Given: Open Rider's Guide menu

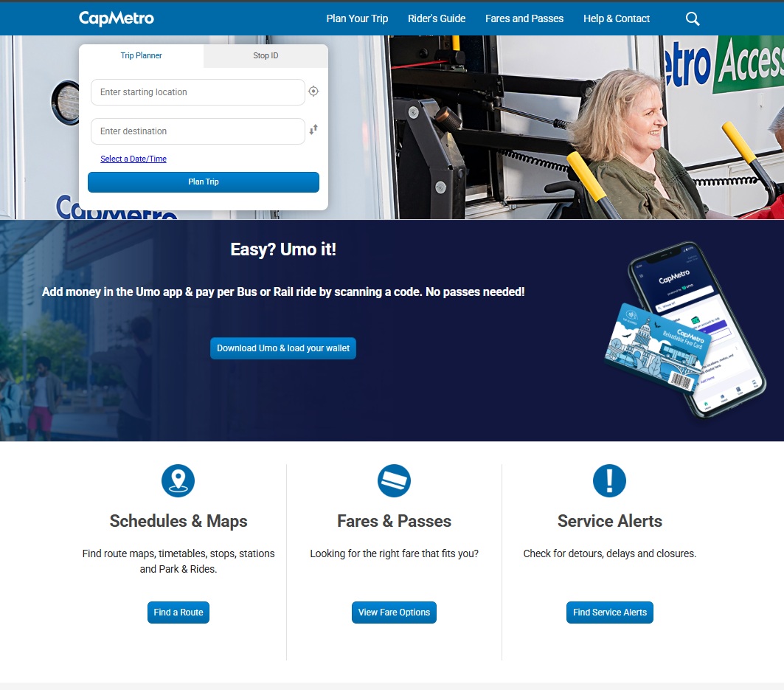Looking at the screenshot, I should 437,18.
